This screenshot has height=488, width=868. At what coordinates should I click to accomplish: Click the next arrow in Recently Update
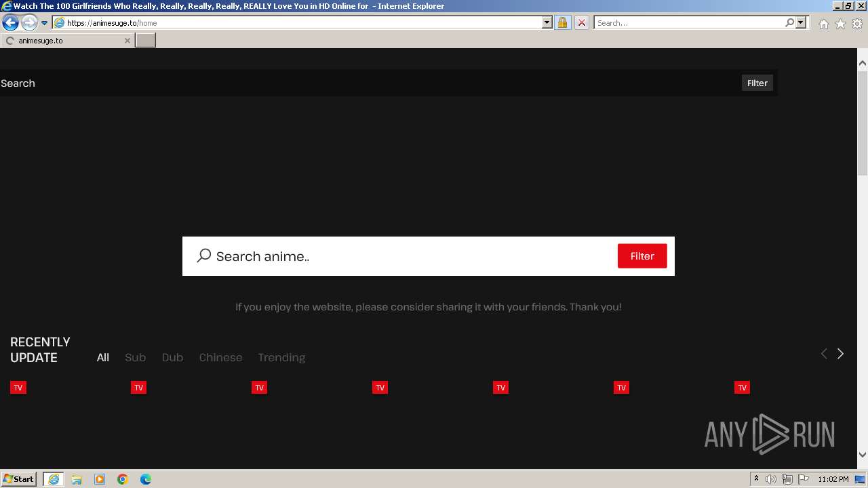[840, 354]
